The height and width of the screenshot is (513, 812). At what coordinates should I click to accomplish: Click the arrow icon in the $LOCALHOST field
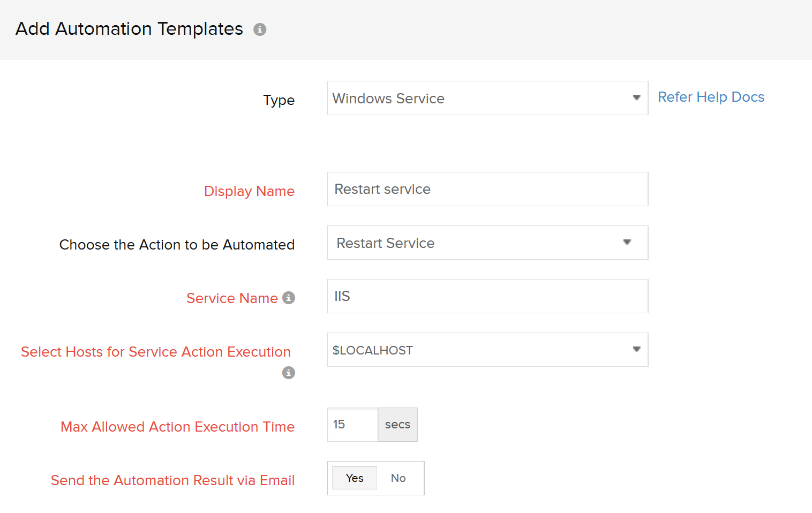(636, 350)
